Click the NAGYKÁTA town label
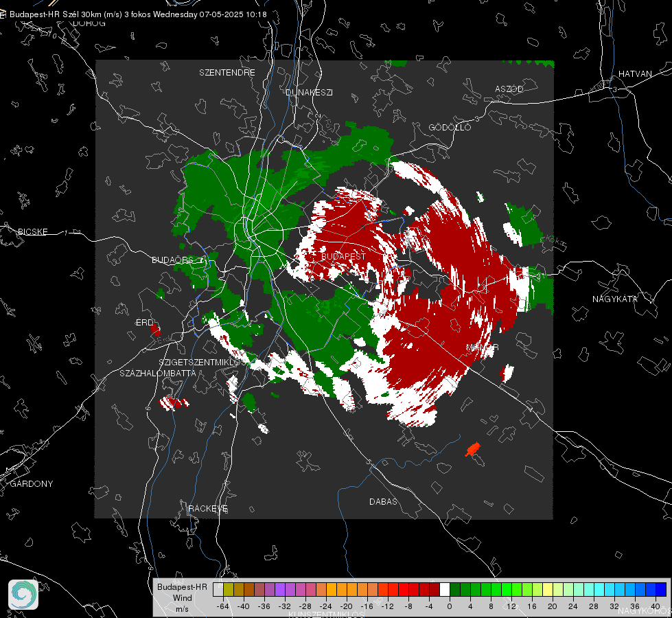The height and width of the screenshot is (618, 672). click(x=614, y=299)
